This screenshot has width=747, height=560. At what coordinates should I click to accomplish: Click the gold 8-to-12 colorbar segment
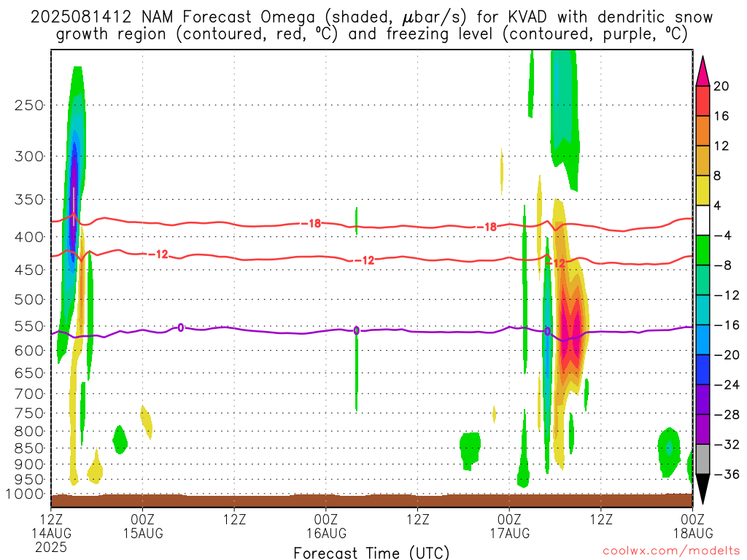(703, 161)
